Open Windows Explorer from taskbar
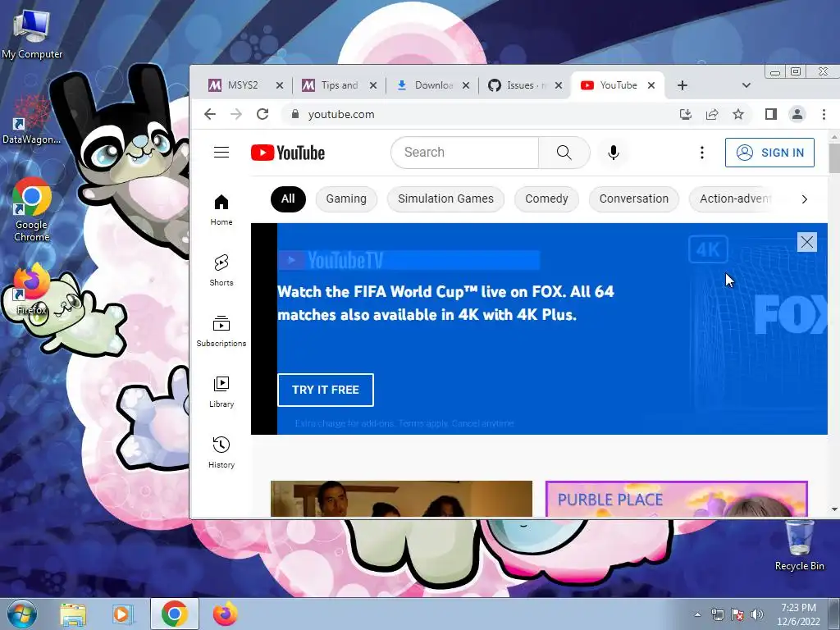Image resolution: width=840 pixels, height=630 pixels. tap(73, 614)
